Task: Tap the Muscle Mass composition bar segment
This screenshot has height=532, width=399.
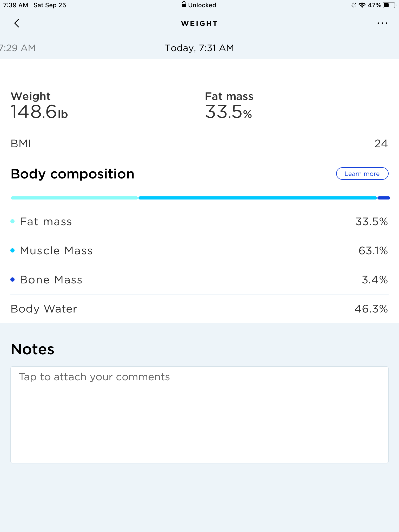Action: [x=257, y=198]
